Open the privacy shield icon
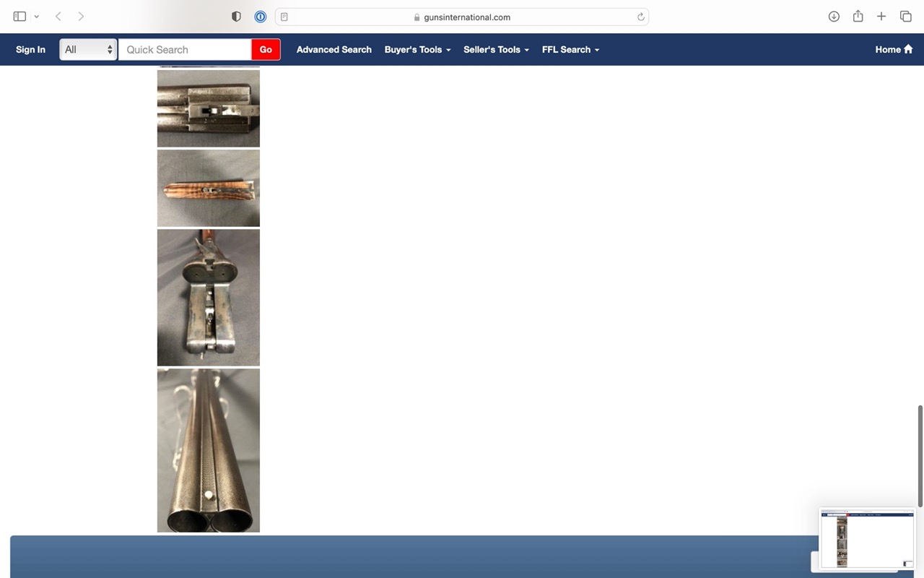The height and width of the screenshot is (578, 924). point(236,17)
